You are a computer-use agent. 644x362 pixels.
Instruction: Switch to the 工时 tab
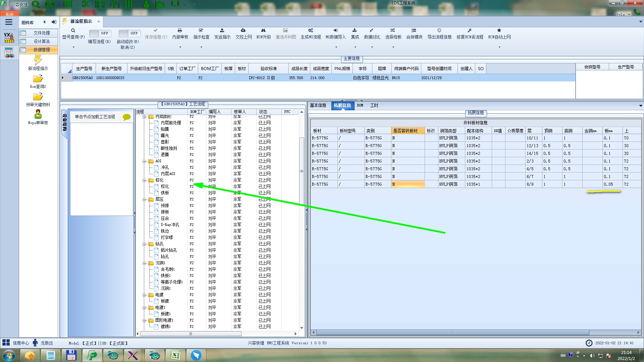pyautogui.click(x=374, y=106)
